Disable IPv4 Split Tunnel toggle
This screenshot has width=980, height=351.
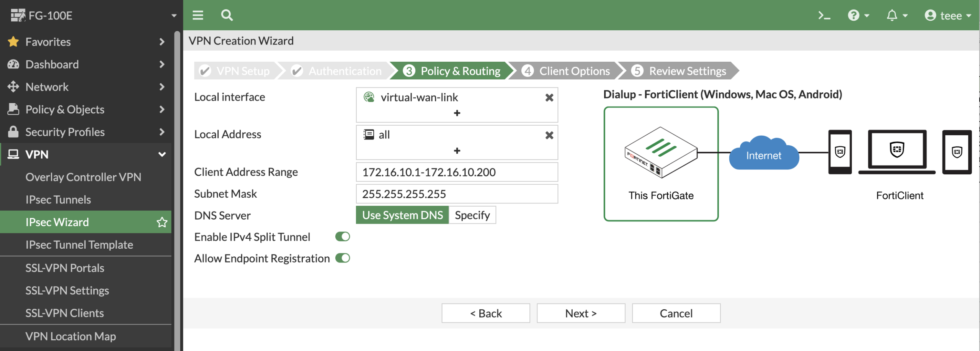coord(342,237)
